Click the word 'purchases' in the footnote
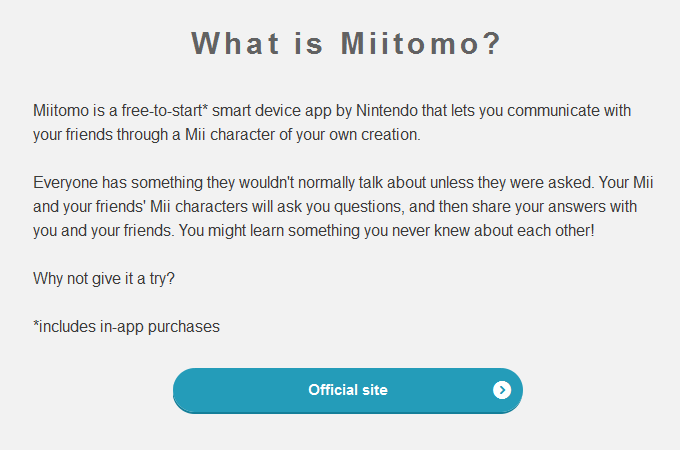The width and height of the screenshot is (680, 450). (184, 326)
